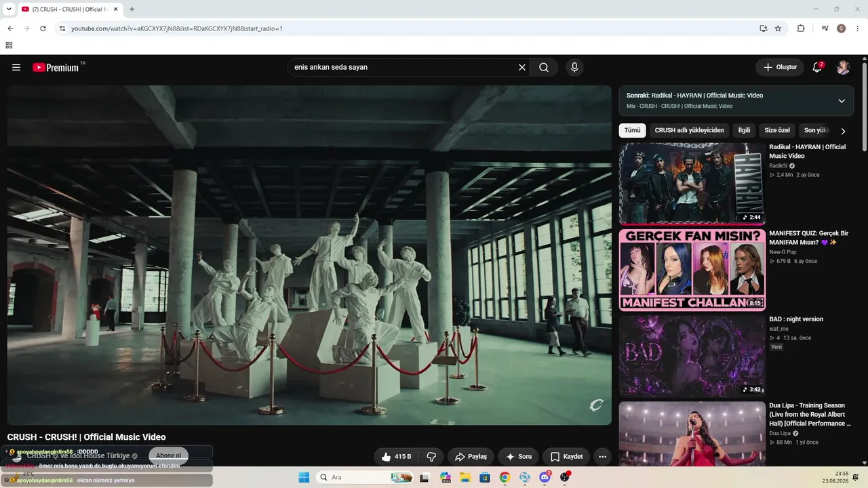Close the CRUSH YouTube browser tab
This screenshot has width=868, height=488.
[115, 9]
